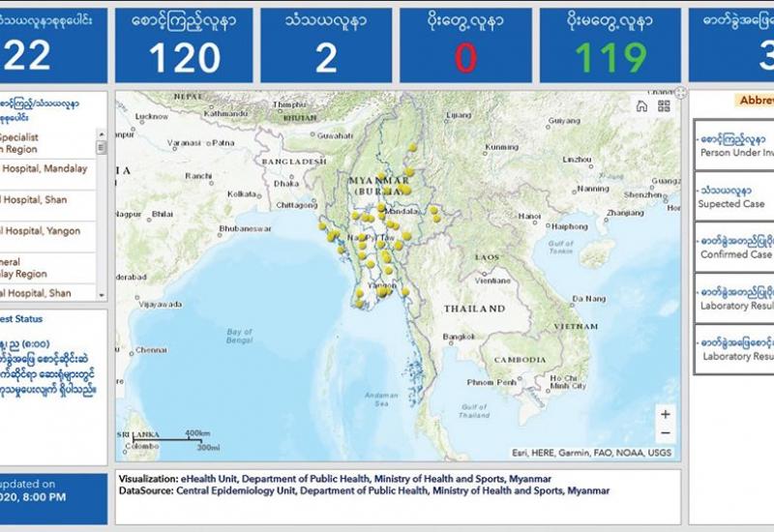
Task: Click the yellow case marker near Yangon
Action: point(383,291)
